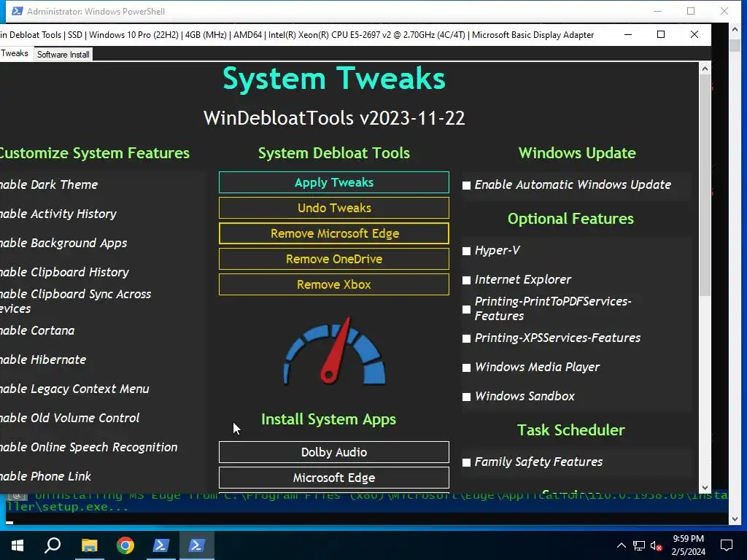Check the Windows Sandbox checkbox
747x560 pixels.
coord(466,397)
